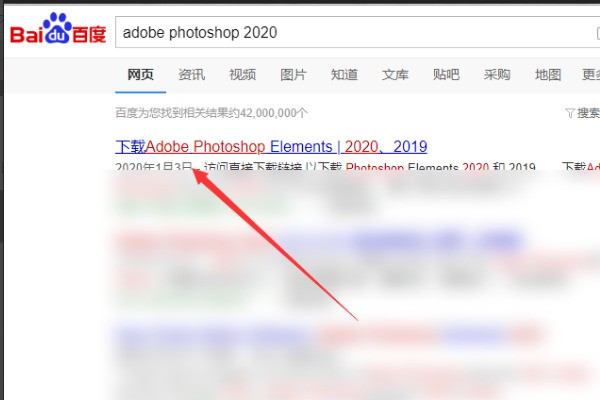This screenshot has width=600, height=400.
Task: Click the right-side '下载Ad' link
Action: point(580,166)
